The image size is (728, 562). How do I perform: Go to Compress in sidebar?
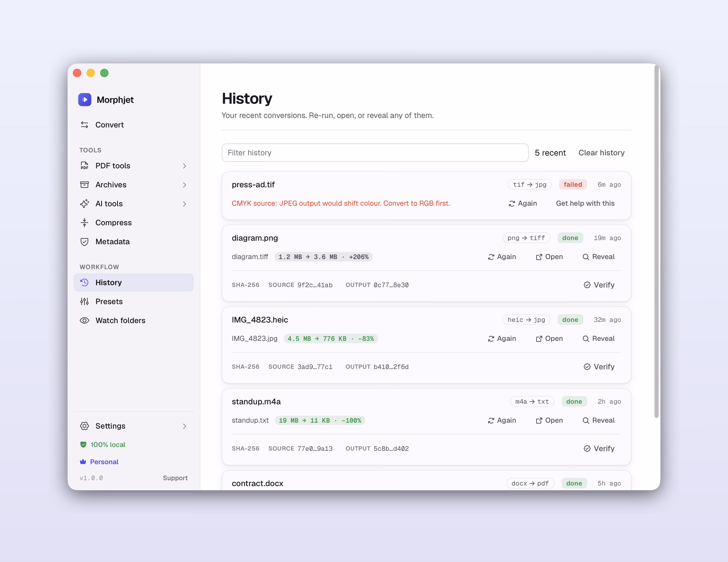(134, 223)
